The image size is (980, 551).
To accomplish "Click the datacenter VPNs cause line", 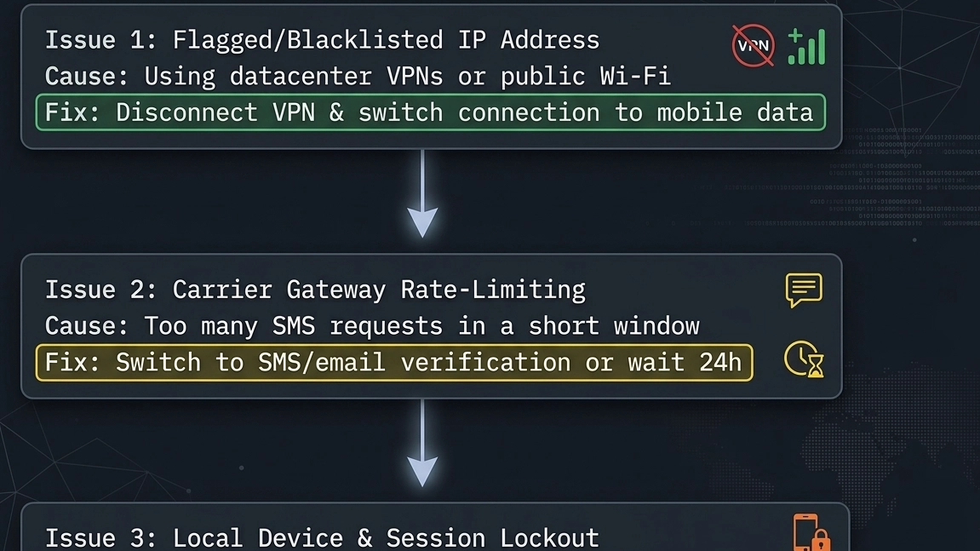I will (358, 77).
